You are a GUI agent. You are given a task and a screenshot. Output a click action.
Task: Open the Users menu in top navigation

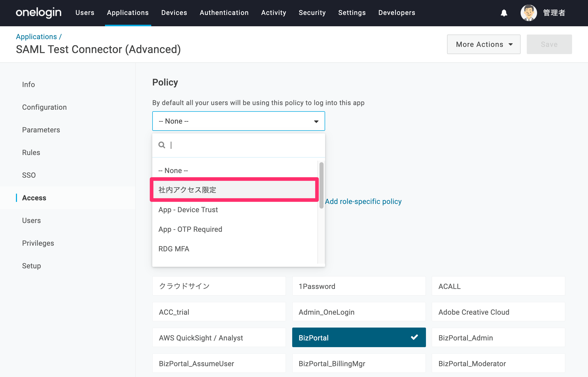(x=85, y=13)
